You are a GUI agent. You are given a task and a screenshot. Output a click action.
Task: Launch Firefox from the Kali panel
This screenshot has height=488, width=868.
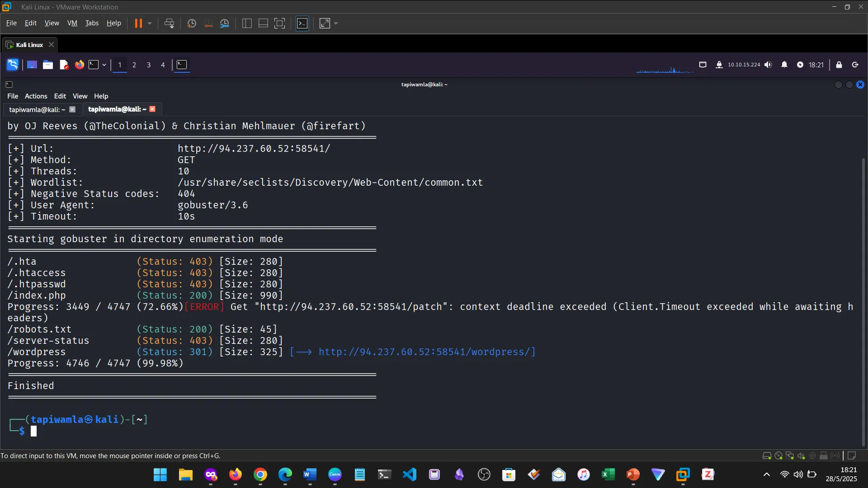coord(79,65)
